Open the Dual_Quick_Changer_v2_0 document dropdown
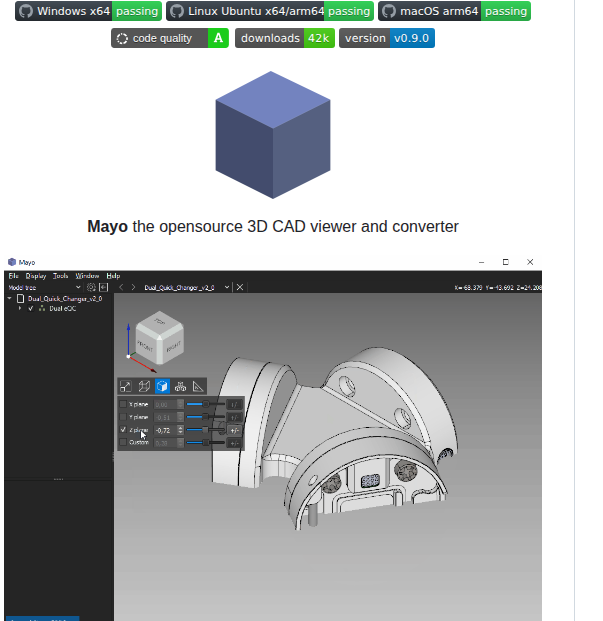 pyautogui.click(x=187, y=288)
